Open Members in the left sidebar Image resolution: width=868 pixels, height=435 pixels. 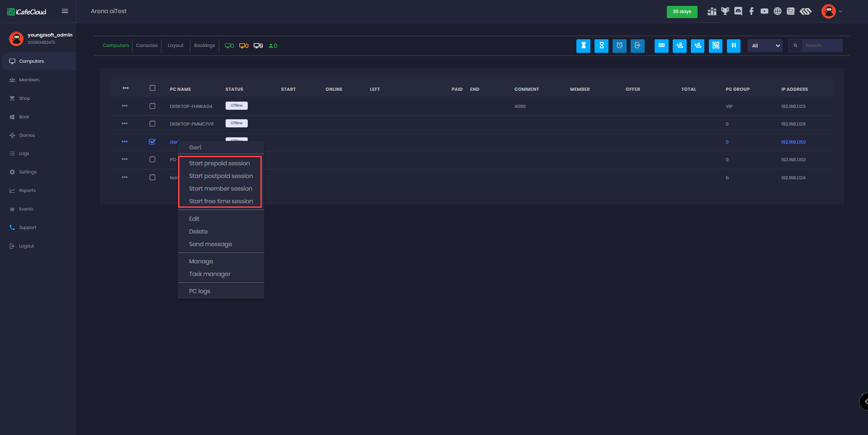[x=29, y=80]
